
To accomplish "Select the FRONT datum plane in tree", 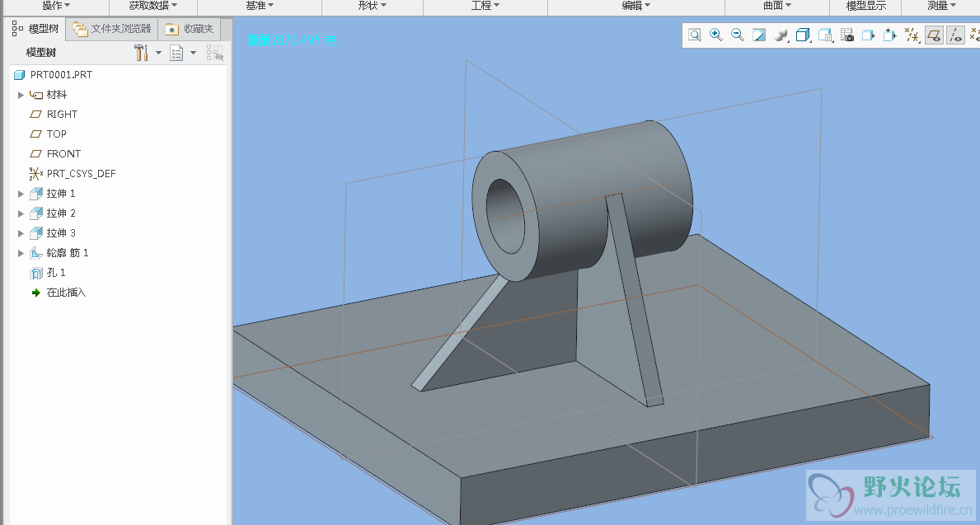I will coord(55,154).
